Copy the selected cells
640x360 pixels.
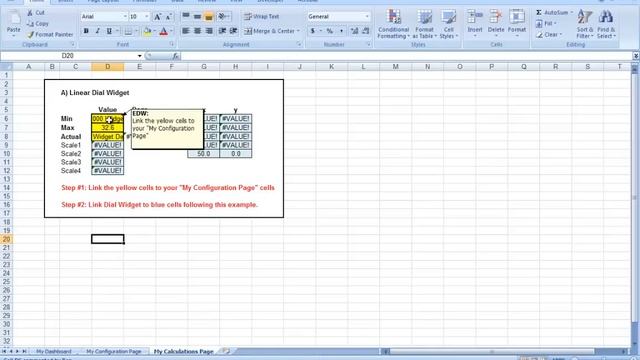click(x=38, y=24)
